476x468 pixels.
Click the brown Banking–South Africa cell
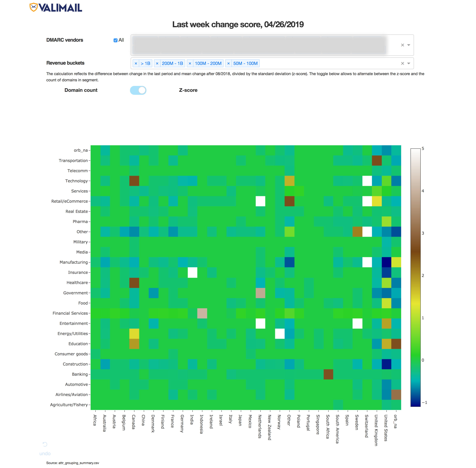(328, 374)
